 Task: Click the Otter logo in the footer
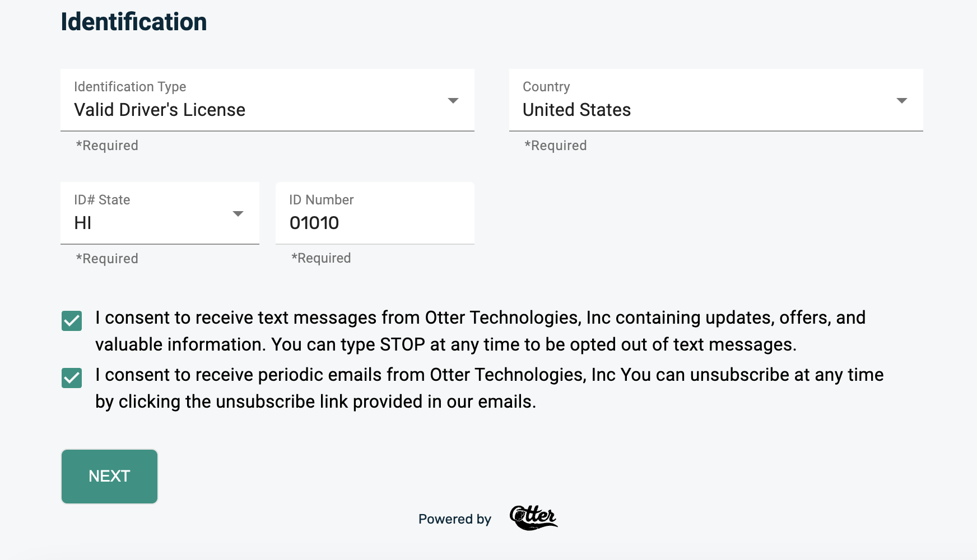click(533, 517)
